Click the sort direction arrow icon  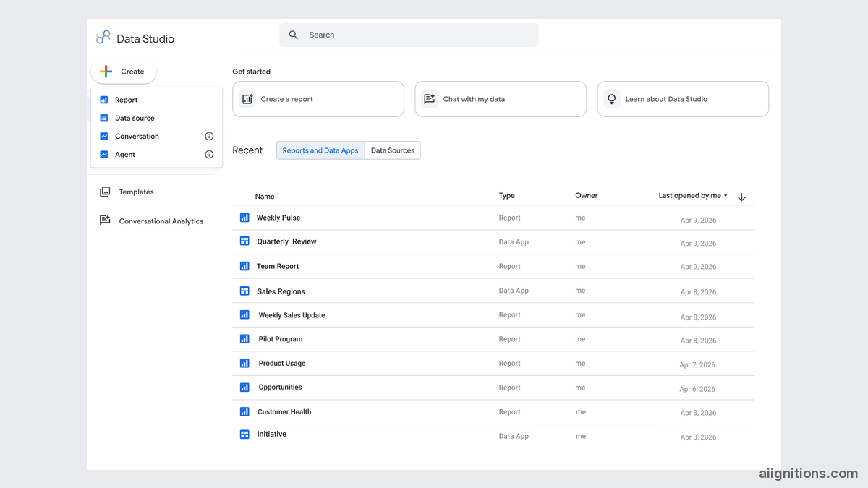click(x=741, y=197)
